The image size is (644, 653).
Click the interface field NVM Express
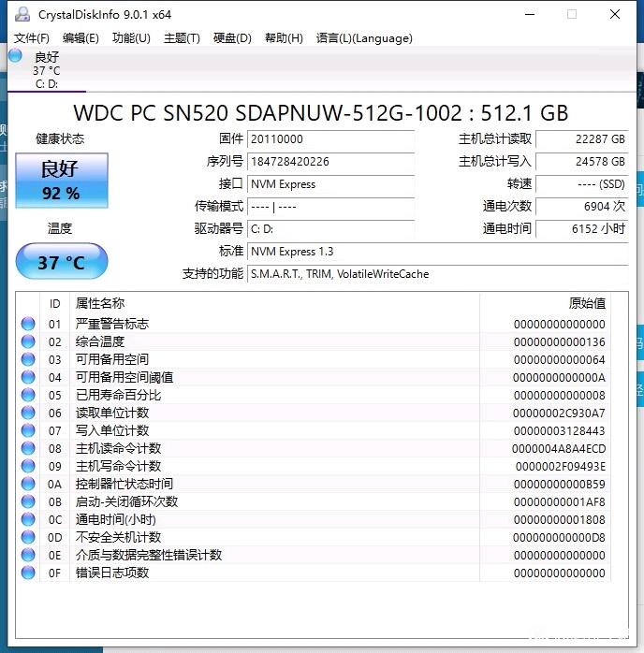pyautogui.click(x=330, y=184)
